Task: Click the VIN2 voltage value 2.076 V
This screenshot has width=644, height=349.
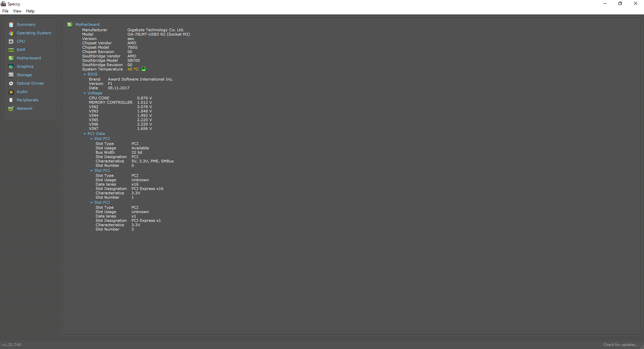Action: coord(145,107)
